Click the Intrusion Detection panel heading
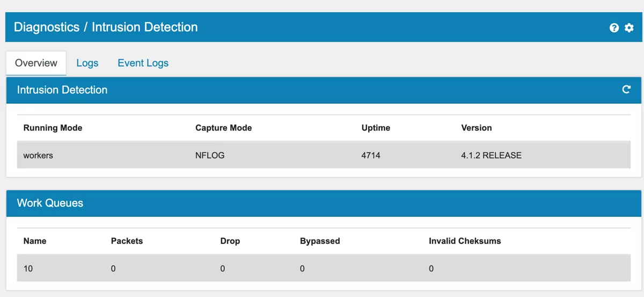644x297 pixels. click(62, 90)
